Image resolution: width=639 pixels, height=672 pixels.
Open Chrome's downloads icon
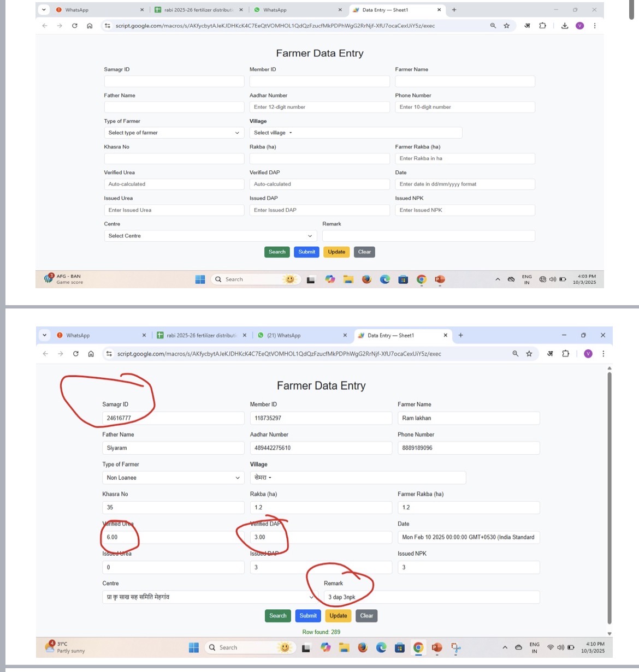[565, 26]
